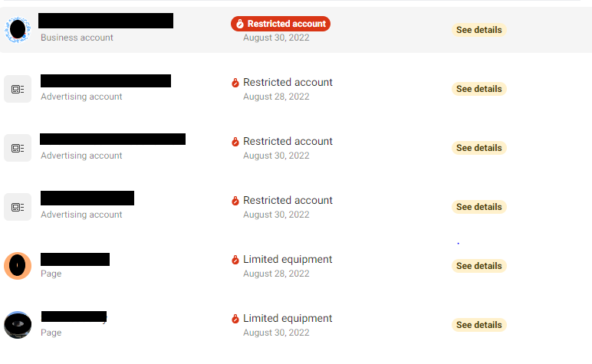Click the Business account profile avatar

point(18,30)
